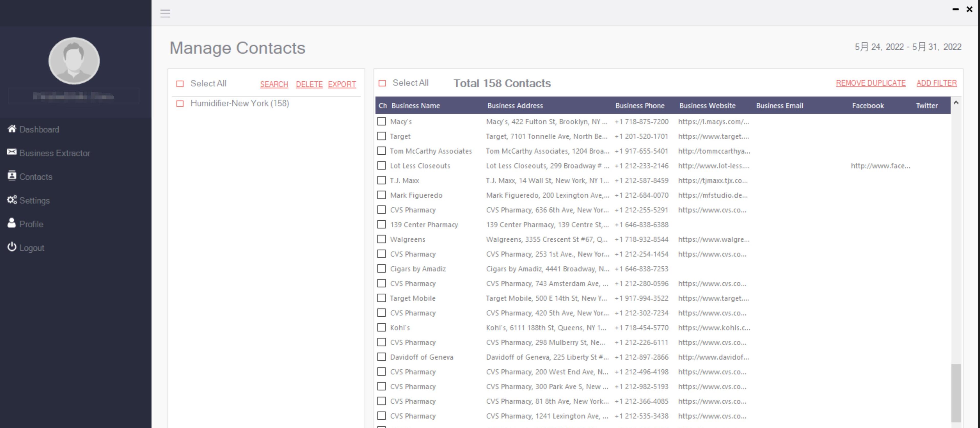The image size is (980, 428).
Task: Click Davidoff of Geneva website cell
Action: (713, 357)
